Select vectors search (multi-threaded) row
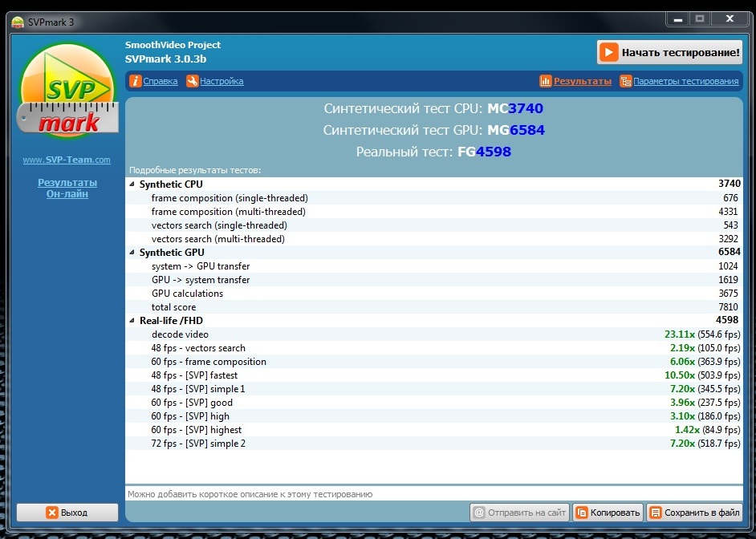Screen dimensions: 756x539 click(434, 239)
